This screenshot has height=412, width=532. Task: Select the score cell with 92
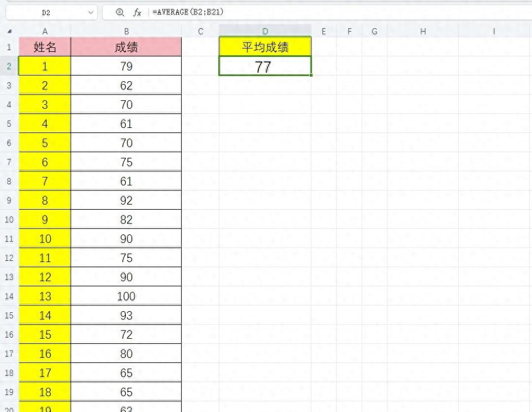click(x=126, y=200)
